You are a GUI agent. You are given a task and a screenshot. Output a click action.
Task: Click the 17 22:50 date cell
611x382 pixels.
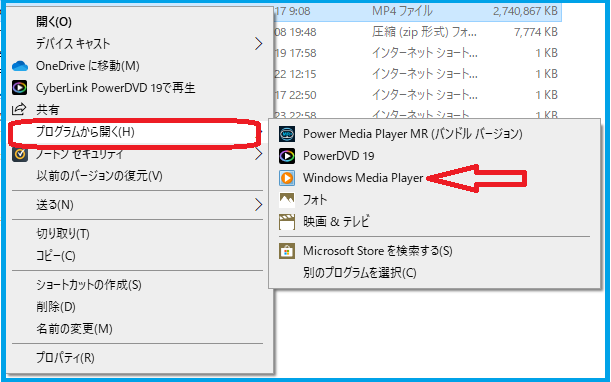pyautogui.click(x=295, y=95)
